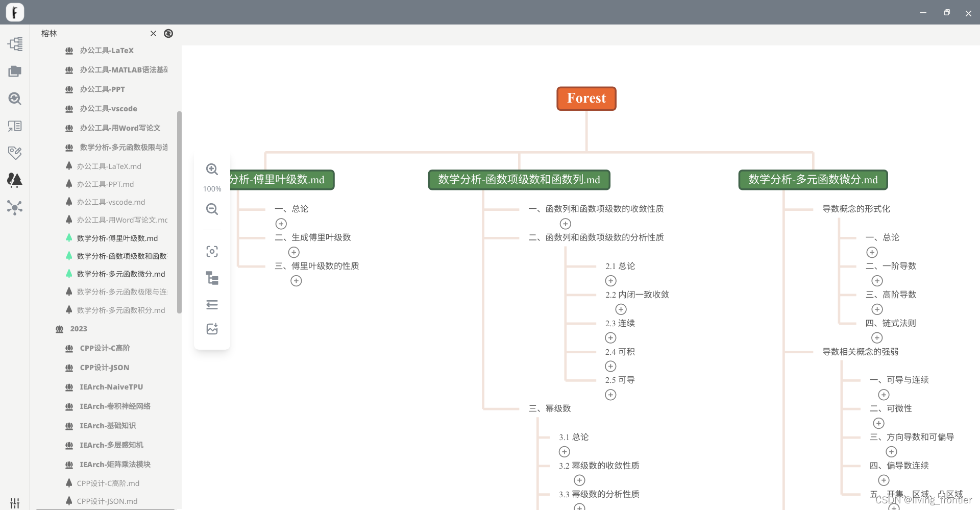
Task: Click the file list vertical scrollbar
Action: pyautogui.click(x=179, y=212)
